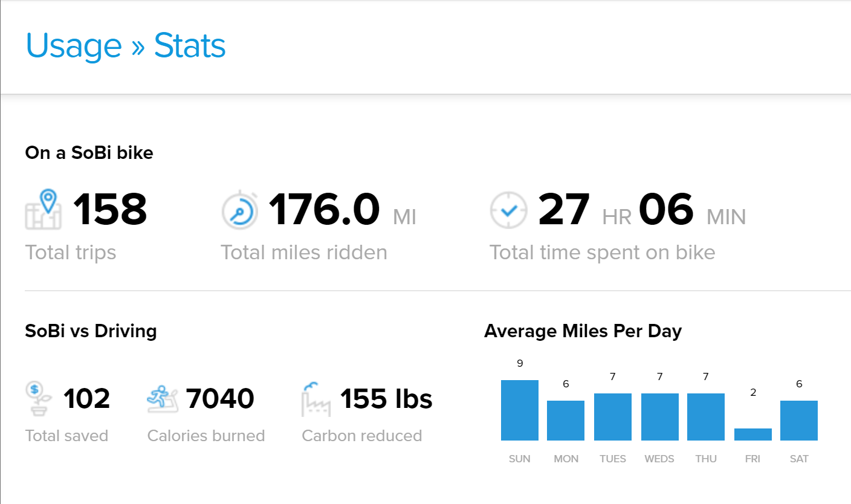This screenshot has width=851, height=504.
Task: Select the 7040 calories burned value
Action: click(x=220, y=399)
